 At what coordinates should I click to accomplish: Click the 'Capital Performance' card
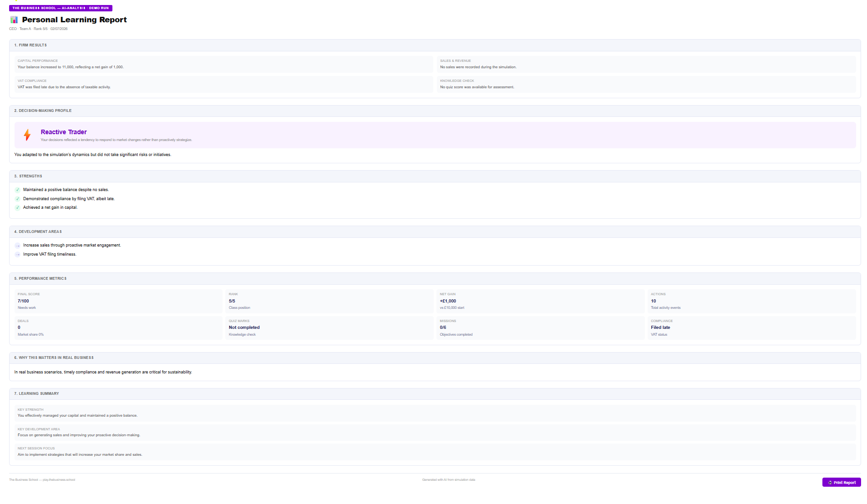(223, 64)
